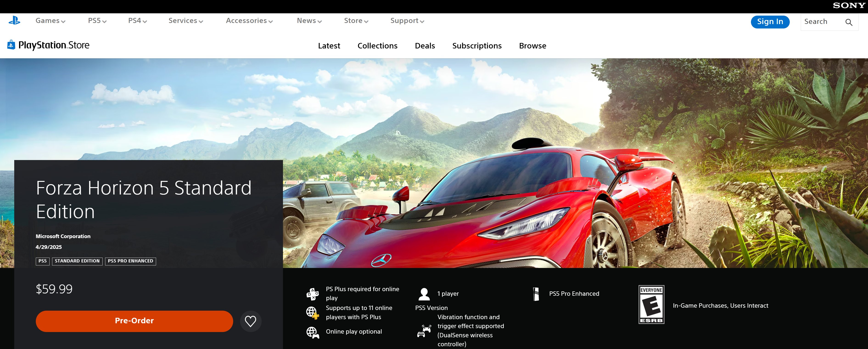868x349 pixels.
Task: Click the magnifying glass search icon
Action: tap(848, 22)
